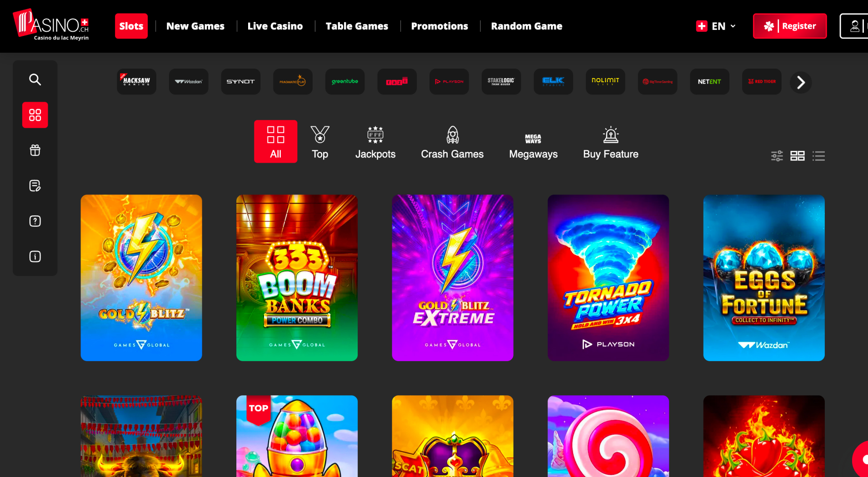
Task: Filter by Big Time Gaming provider
Action: pyautogui.click(x=658, y=82)
